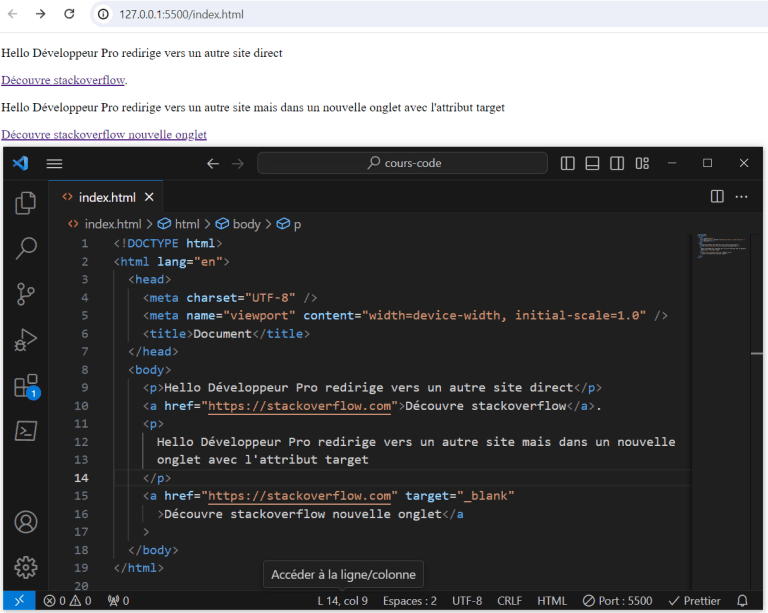The height and width of the screenshot is (613, 768).
Task: Close the index.html editor tab
Action: pos(149,197)
